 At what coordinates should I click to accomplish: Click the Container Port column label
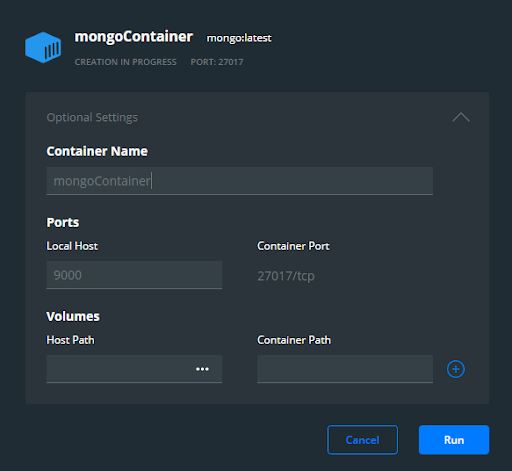click(293, 246)
